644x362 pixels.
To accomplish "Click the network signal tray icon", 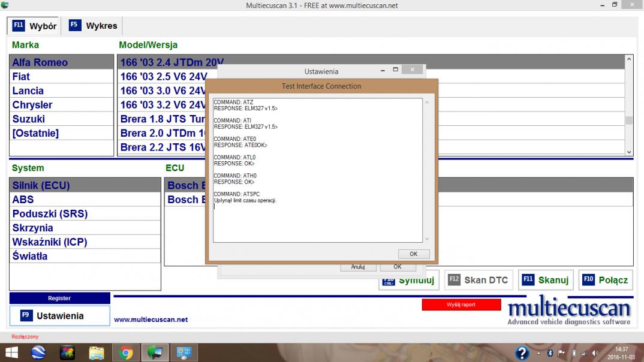I will pos(584,353).
